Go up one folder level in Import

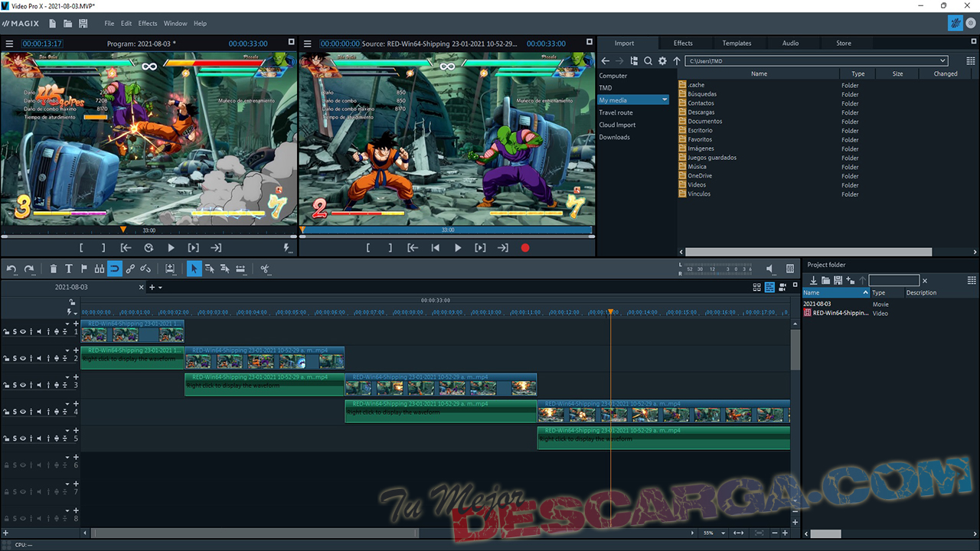(677, 60)
